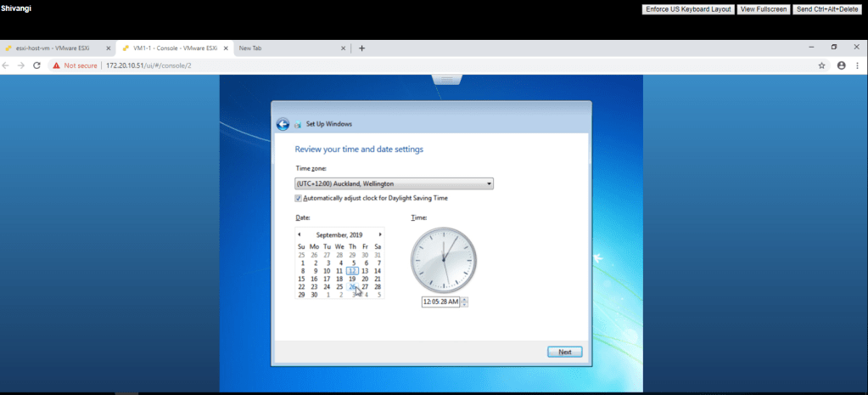Bookmark this page with star icon
This screenshot has width=868, height=395.
coord(821,65)
